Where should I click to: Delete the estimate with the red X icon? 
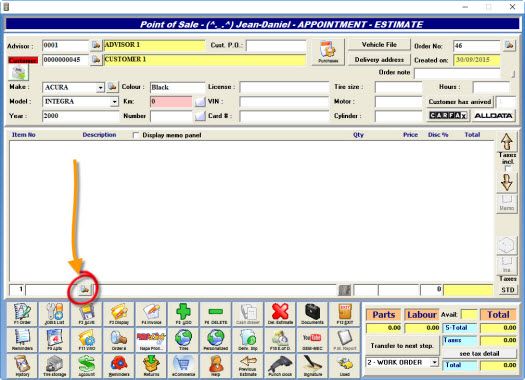click(280, 314)
